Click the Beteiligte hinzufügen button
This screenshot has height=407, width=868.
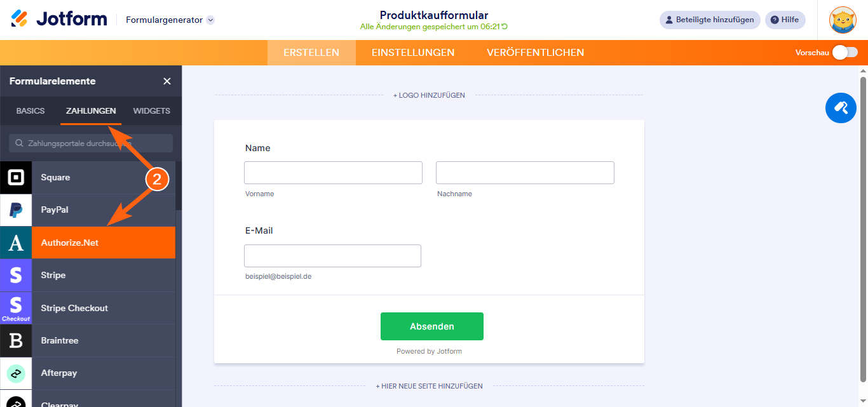(710, 20)
